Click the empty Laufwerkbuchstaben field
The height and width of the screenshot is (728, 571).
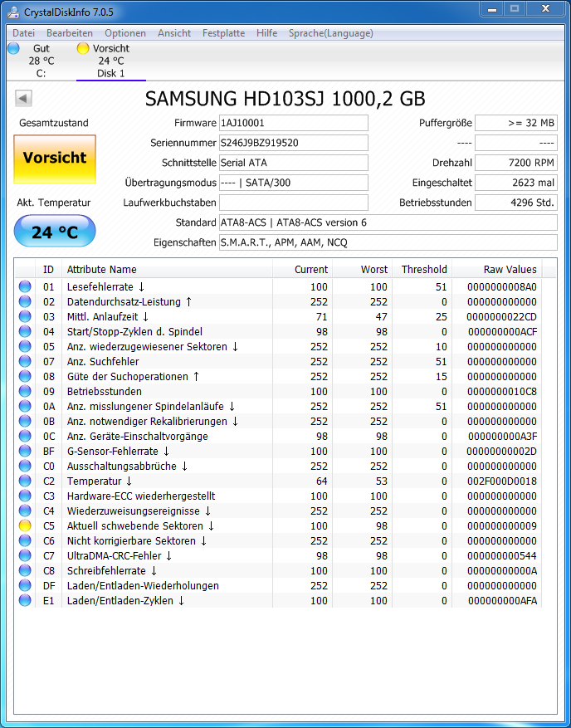pyautogui.click(x=294, y=203)
